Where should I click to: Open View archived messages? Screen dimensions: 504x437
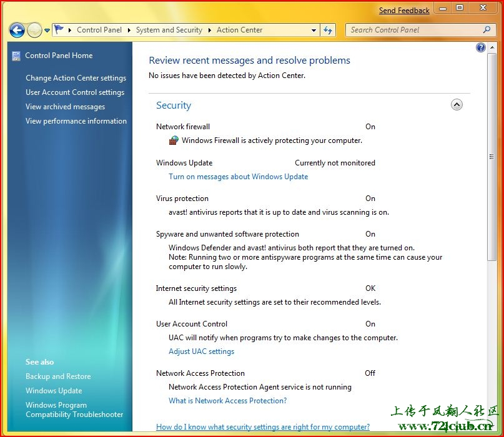[65, 107]
